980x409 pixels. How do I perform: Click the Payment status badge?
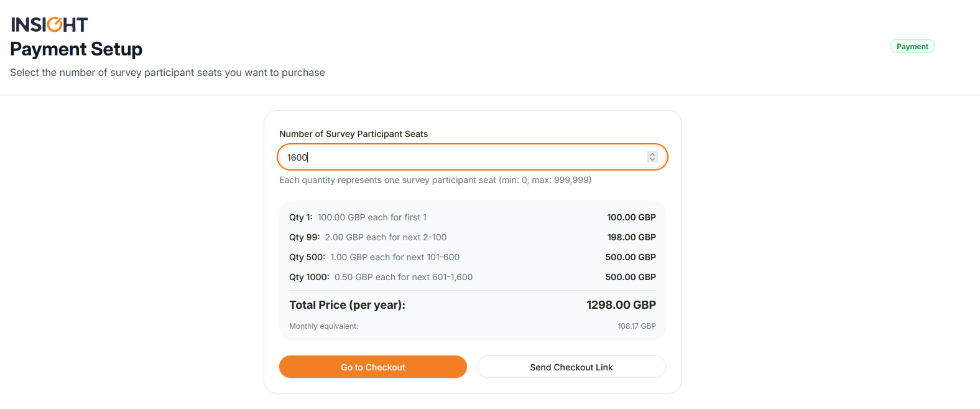[912, 47]
